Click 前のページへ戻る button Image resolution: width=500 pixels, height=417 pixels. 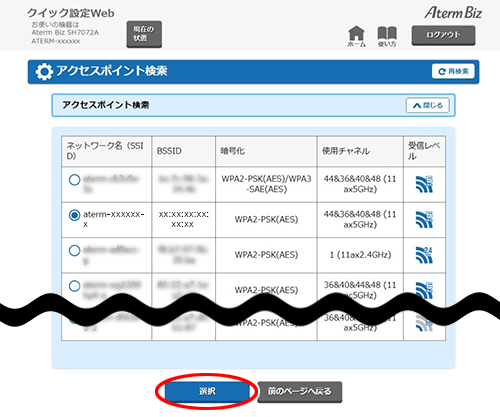pos(300,391)
